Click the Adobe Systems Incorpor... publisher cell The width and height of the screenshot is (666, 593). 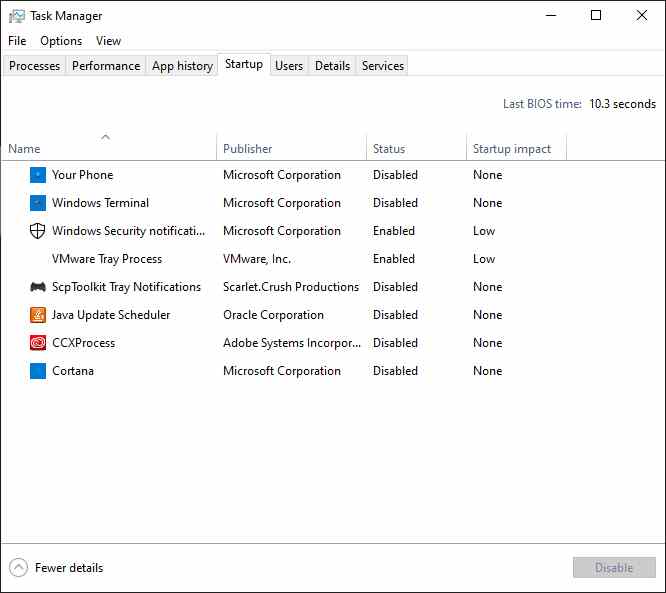292,343
